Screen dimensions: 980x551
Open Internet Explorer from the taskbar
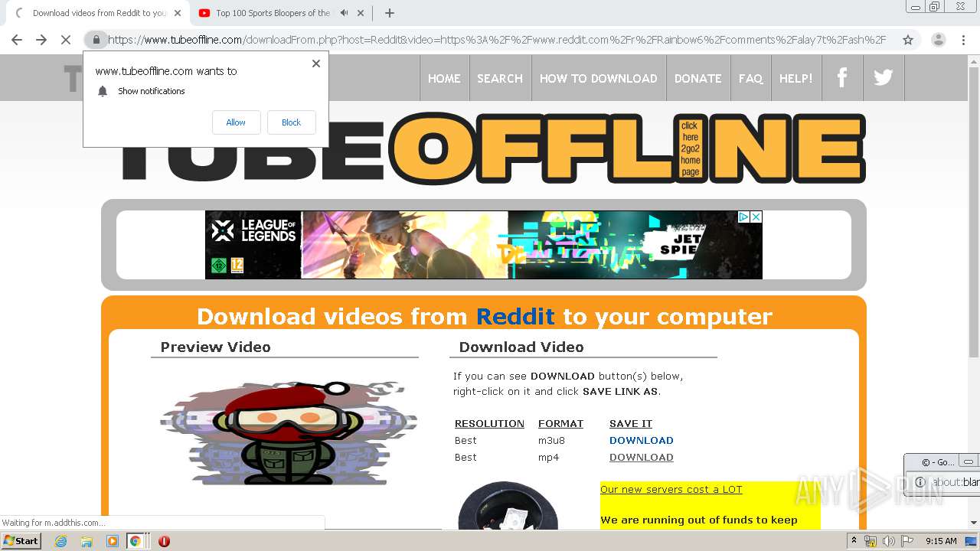[60, 541]
